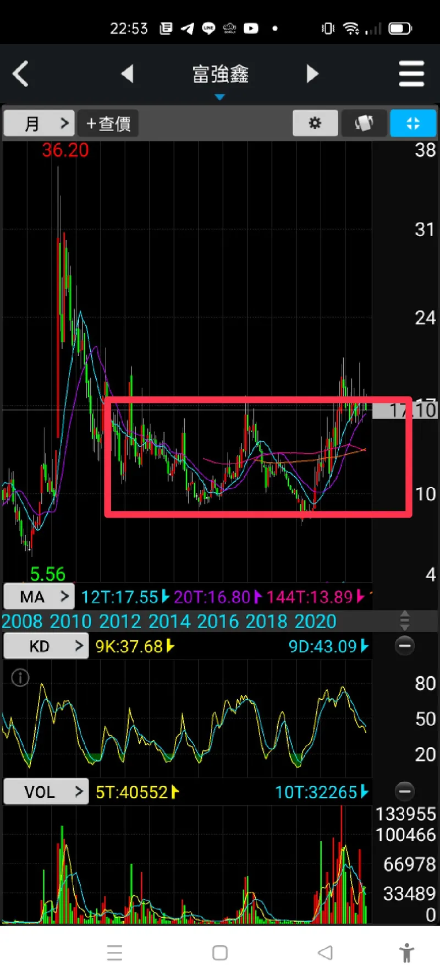The image size is (440, 980).
Task: Remove the KD indicator panel
Action: [405, 646]
